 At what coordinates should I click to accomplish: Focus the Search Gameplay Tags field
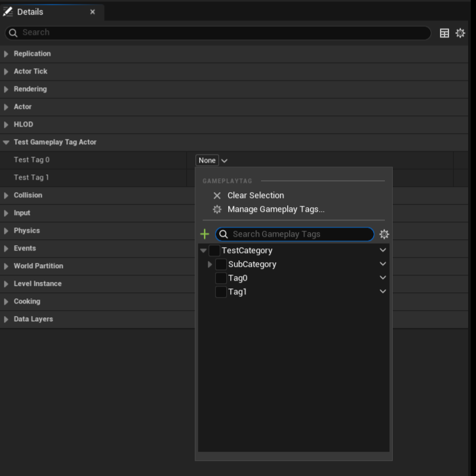click(x=294, y=234)
